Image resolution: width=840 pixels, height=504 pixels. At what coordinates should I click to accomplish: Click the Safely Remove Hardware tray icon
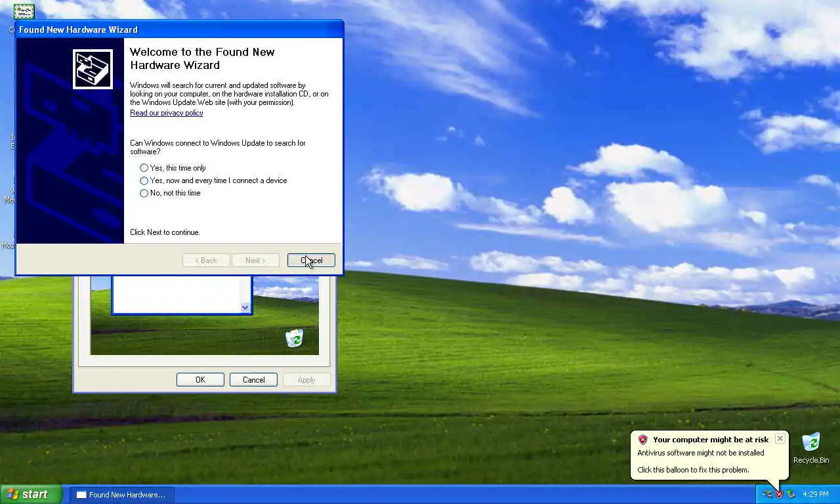pyautogui.click(x=791, y=494)
